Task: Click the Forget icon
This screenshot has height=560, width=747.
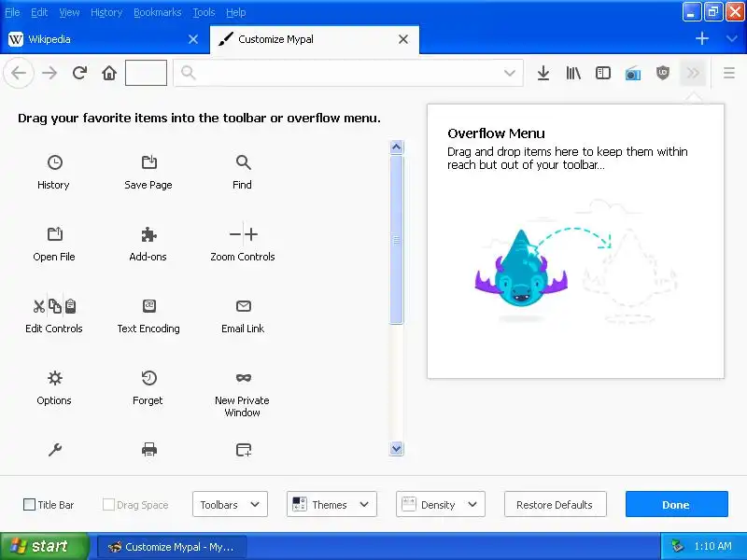Action: pyautogui.click(x=149, y=378)
